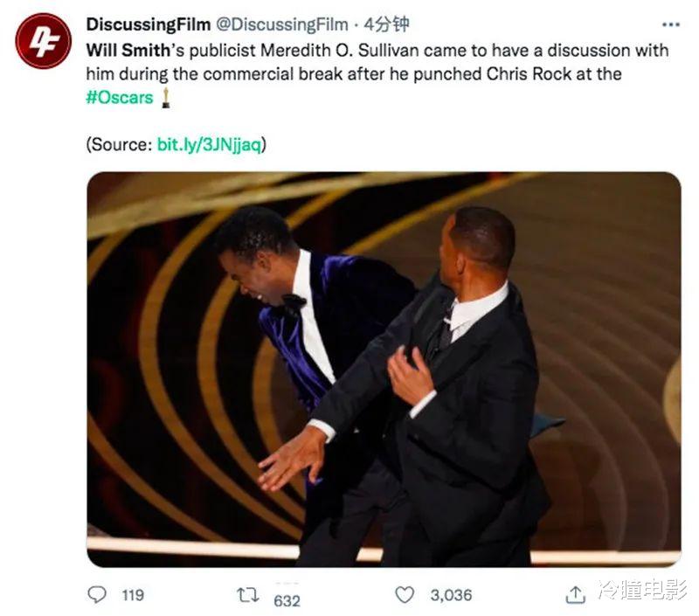This screenshot has height=616, width=699.
Task: Open the #Oscars hashtag link
Action: (x=119, y=98)
